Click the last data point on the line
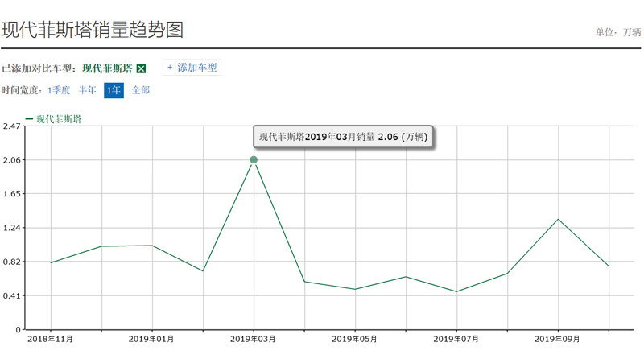 (x=609, y=266)
